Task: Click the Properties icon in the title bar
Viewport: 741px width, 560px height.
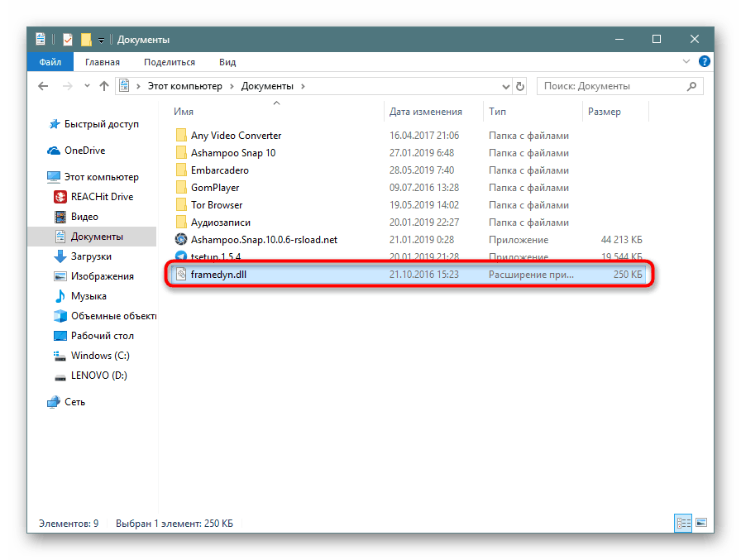Action: (x=68, y=39)
